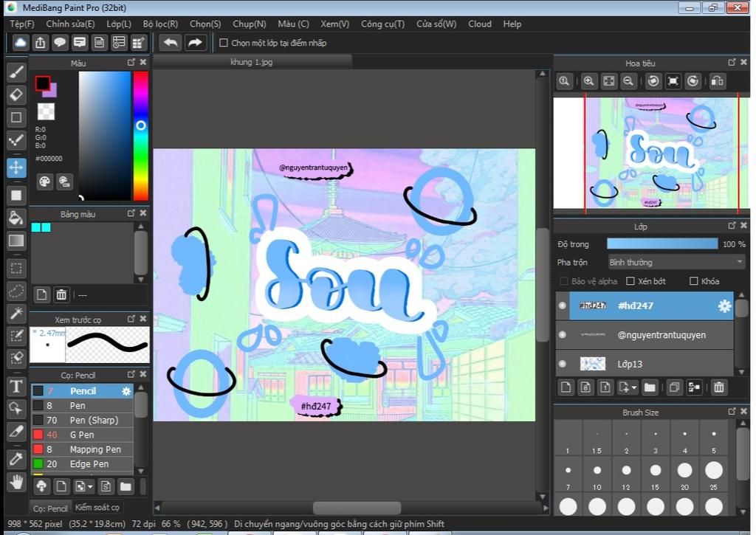Undock the Navigator panel
This screenshot has height=535, width=756.
tap(732, 62)
